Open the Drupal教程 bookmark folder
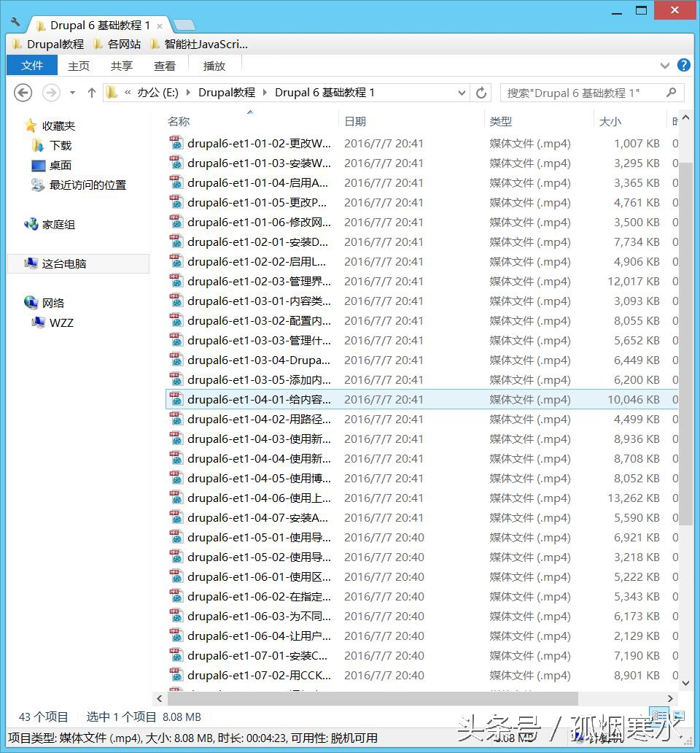Viewport: 700px width, 753px height. tap(47, 45)
